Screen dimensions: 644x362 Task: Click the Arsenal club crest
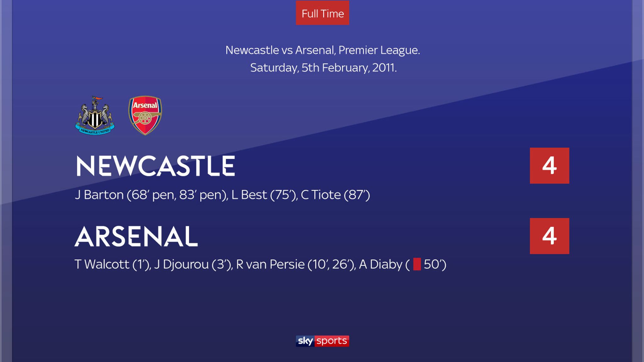click(145, 115)
